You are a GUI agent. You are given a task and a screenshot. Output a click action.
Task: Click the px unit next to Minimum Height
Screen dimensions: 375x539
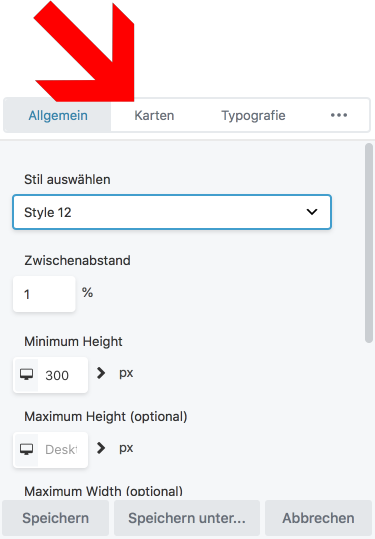point(126,373)
